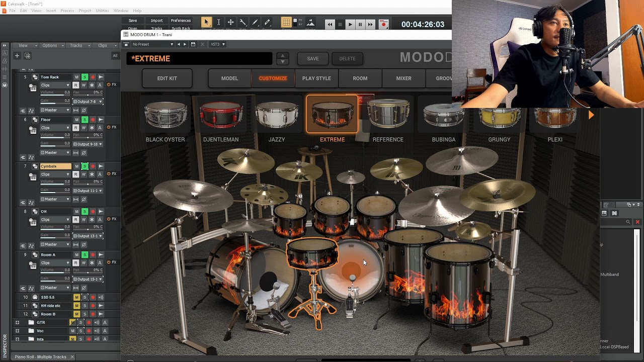The height and width of the screenshot is (362, 644).
Task: Open Cymbals track Master dropdown
Action: click(54, 199)
